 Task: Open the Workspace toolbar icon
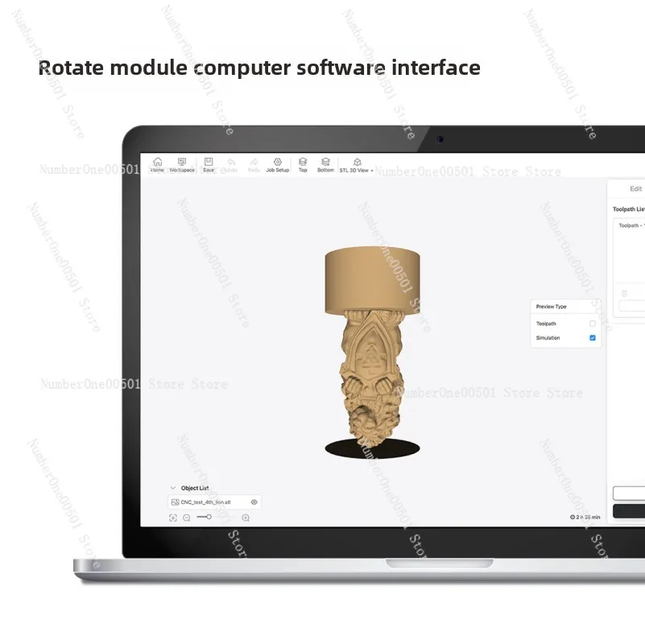[x=182, y=164]
